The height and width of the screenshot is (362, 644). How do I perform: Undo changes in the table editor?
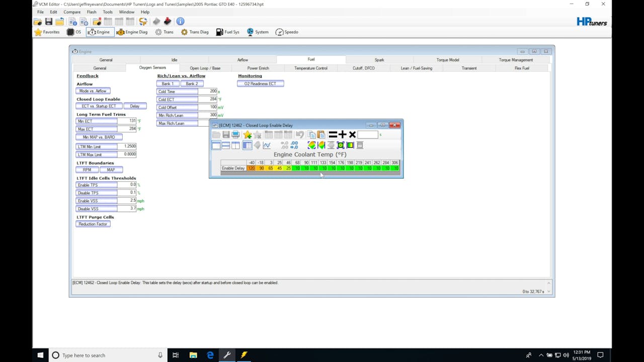299,134
